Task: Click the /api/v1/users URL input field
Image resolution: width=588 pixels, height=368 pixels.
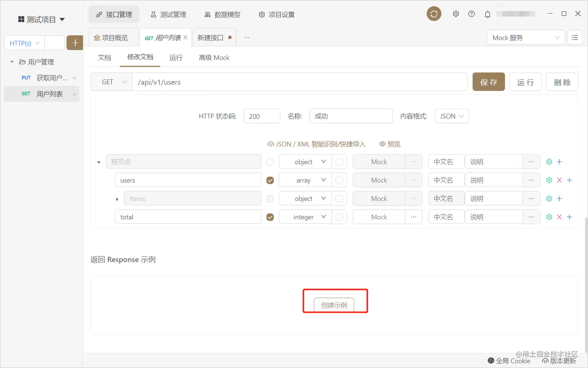Action: [x=300, y=82]
